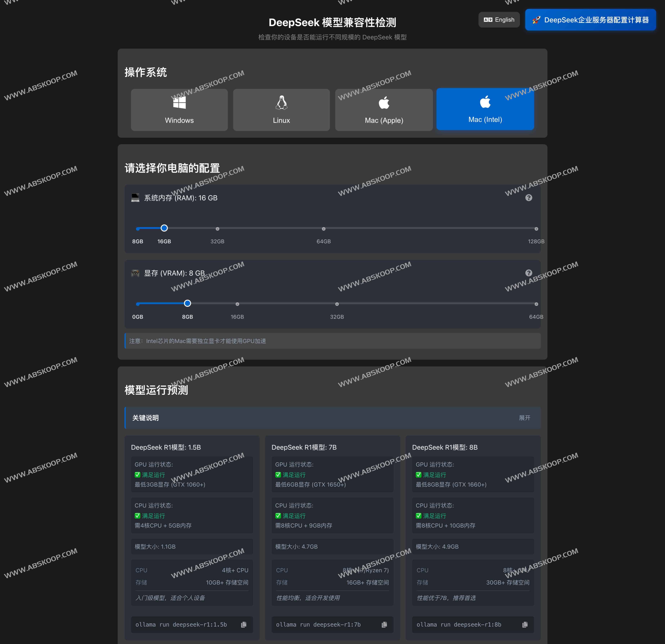Select Windows as the operating system
The image size is (665, 644).
[179, 110]
